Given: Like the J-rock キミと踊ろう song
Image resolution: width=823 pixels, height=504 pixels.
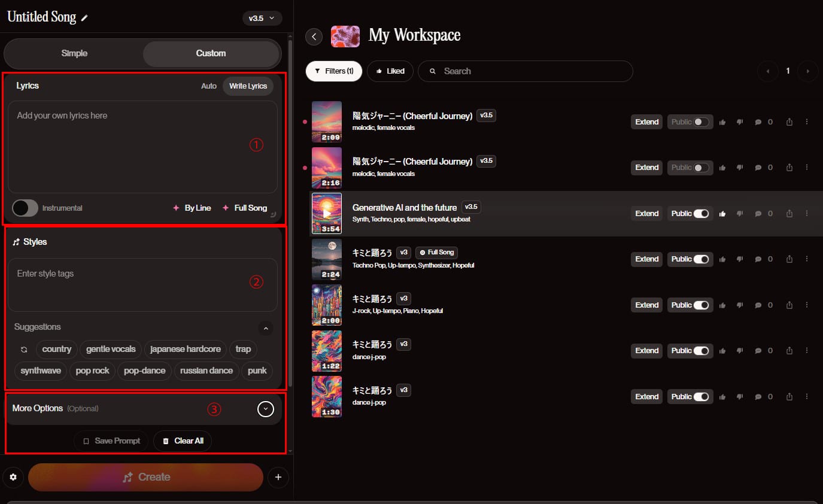Looking at the screenshot, I should (x=722, y=305).
